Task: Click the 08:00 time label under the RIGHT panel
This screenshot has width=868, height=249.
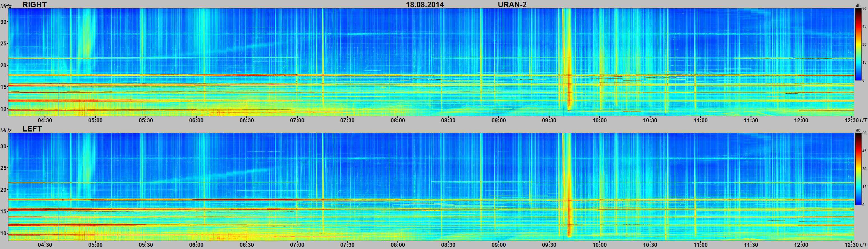Action: tap(398, 121)
